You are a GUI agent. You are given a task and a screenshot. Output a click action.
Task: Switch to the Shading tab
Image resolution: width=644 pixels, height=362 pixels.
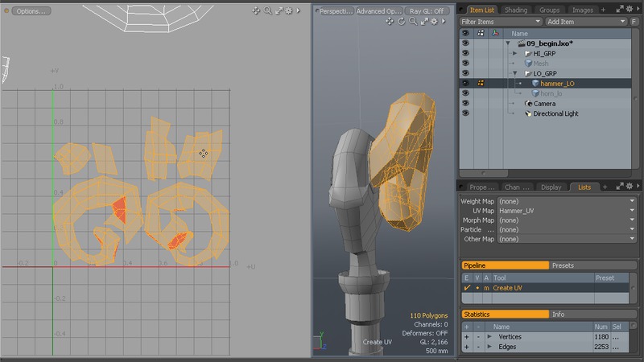516,10
